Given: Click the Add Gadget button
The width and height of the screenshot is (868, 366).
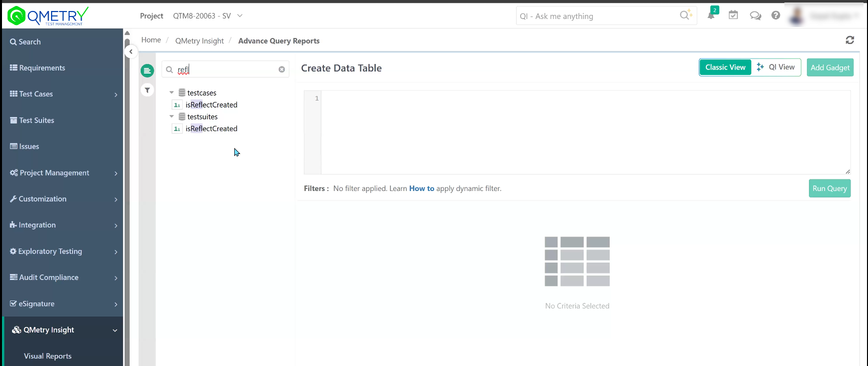Looking at the screenshot, I should coord(829,67).
